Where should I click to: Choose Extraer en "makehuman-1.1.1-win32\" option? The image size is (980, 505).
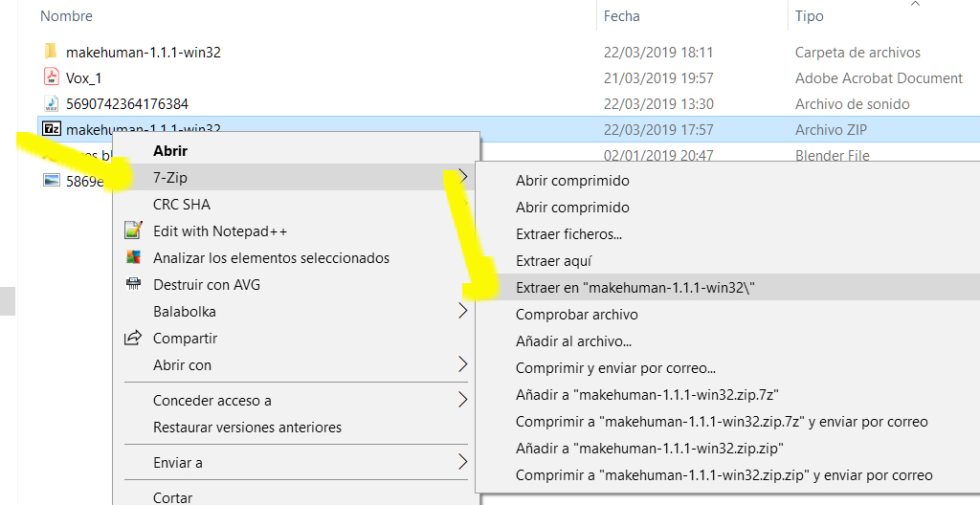pyautogui.click(x=635, y=287)
